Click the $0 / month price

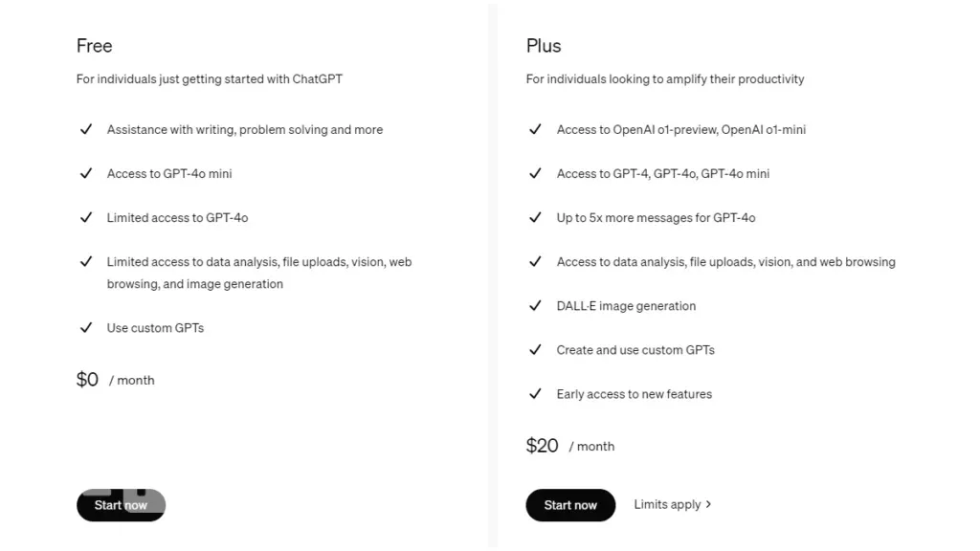coord(115,380)
